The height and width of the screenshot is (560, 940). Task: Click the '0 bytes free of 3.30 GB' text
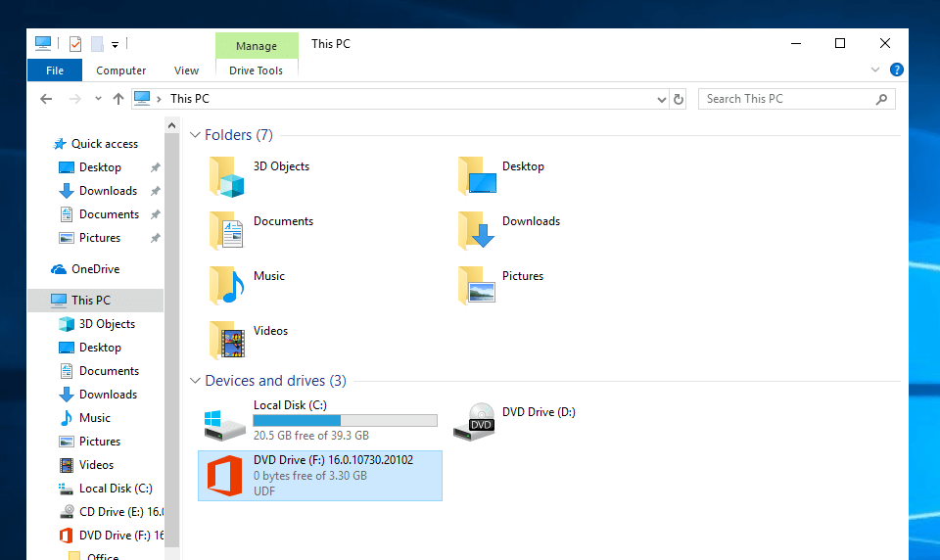point(310,476)
